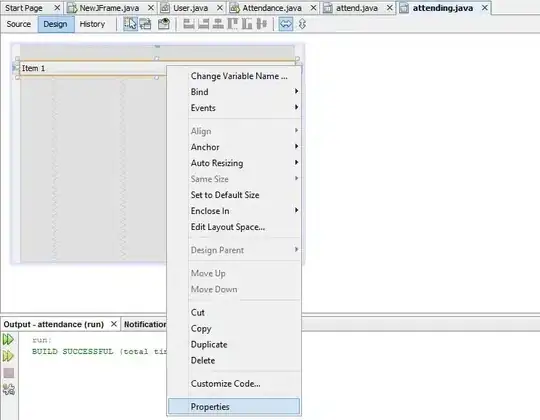540x420 pixels.
Task: Expand the Auto Resizing submenu arrow
Action: point(296,162)
